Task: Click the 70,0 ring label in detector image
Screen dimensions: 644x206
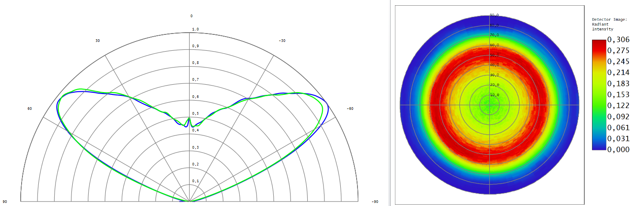Action: 495,35
